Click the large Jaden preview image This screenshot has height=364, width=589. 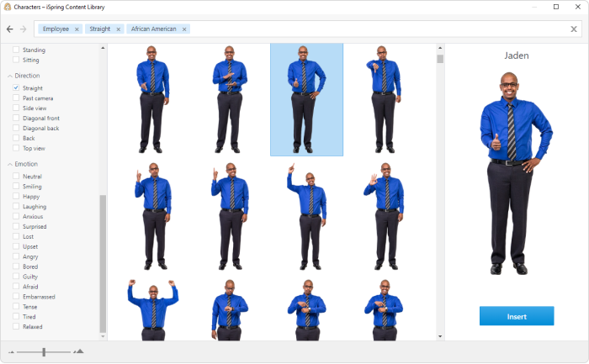click(x=516, y=173)
